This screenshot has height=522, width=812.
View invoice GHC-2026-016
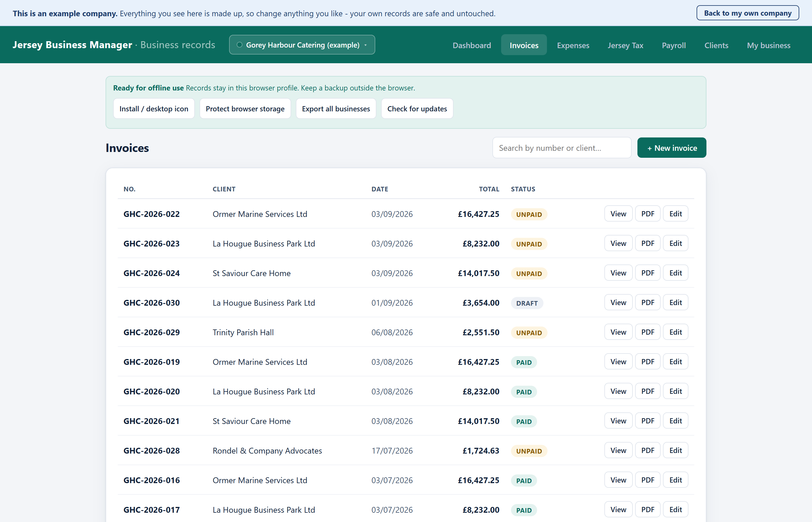click(x=618, y=480)
